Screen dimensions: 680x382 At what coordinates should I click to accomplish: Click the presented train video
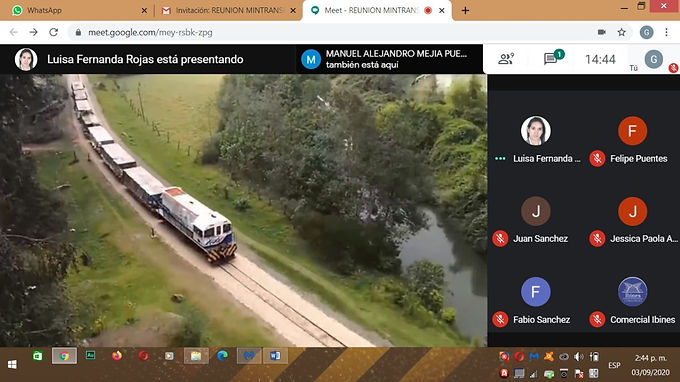(243, 210)
